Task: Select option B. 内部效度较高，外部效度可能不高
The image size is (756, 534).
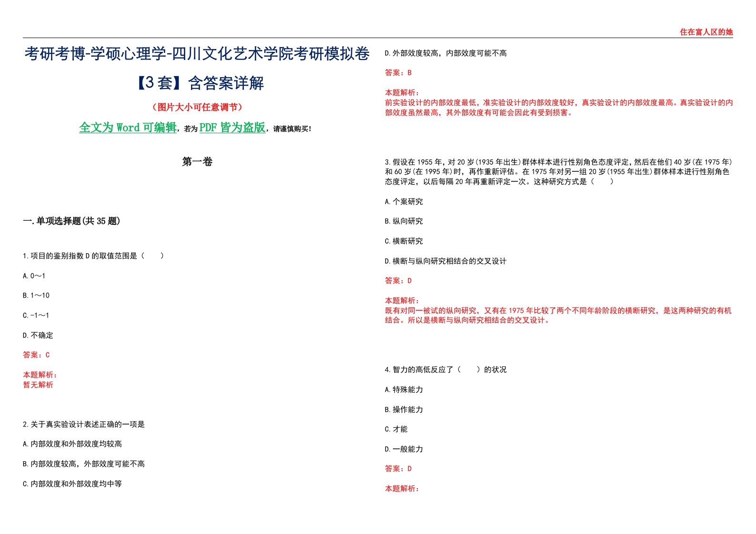Action: 84,464
